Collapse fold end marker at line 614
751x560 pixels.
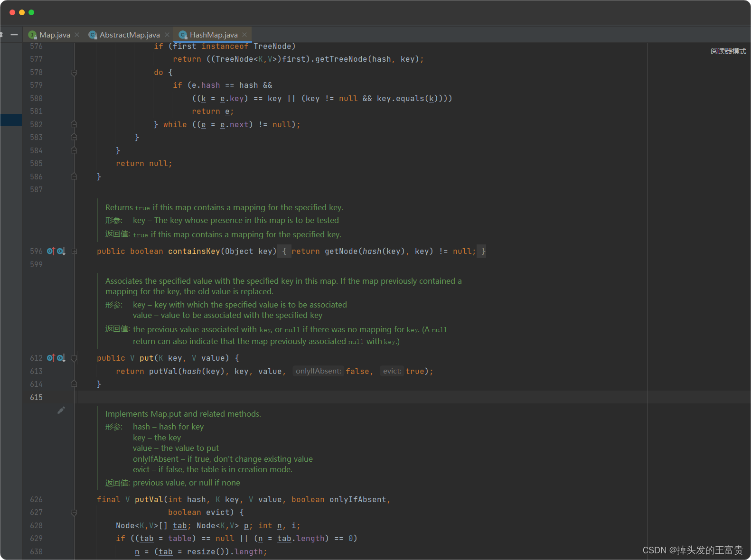[x=74, y=384]
